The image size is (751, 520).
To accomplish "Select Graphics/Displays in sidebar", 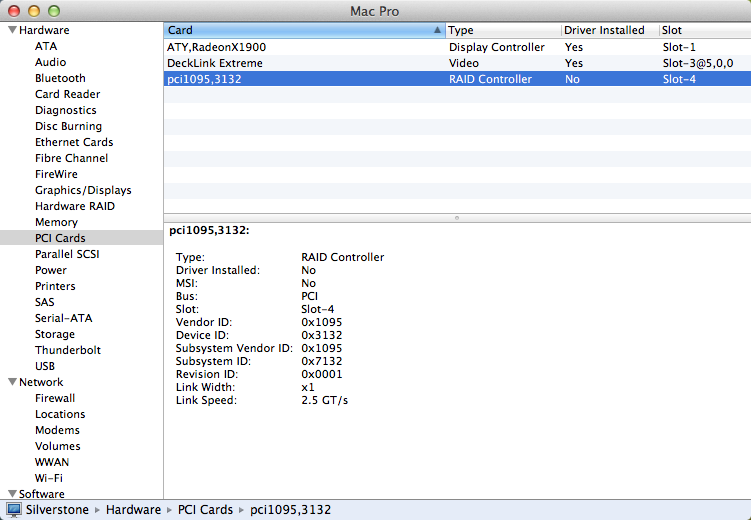I will [x=83, y=190].
